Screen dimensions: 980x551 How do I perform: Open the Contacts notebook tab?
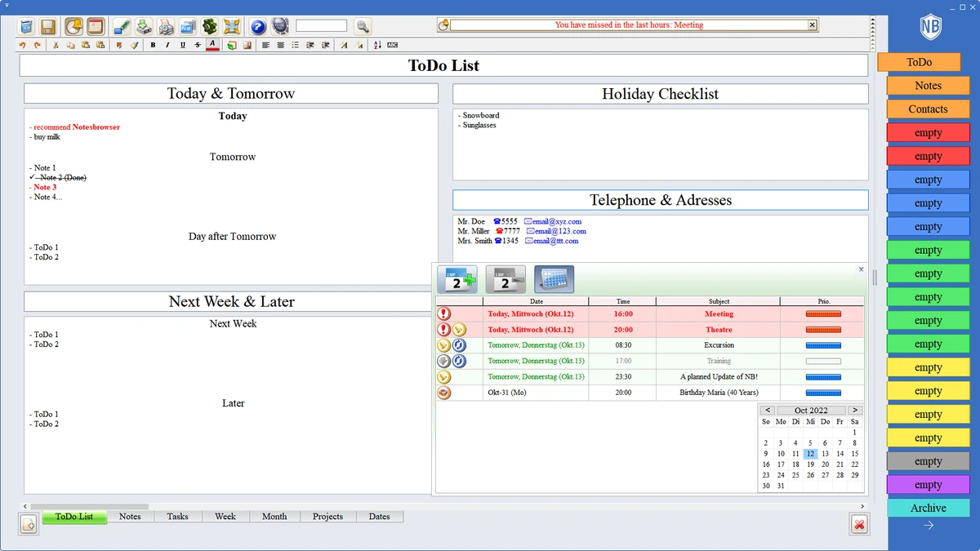[x=929, y=109]
